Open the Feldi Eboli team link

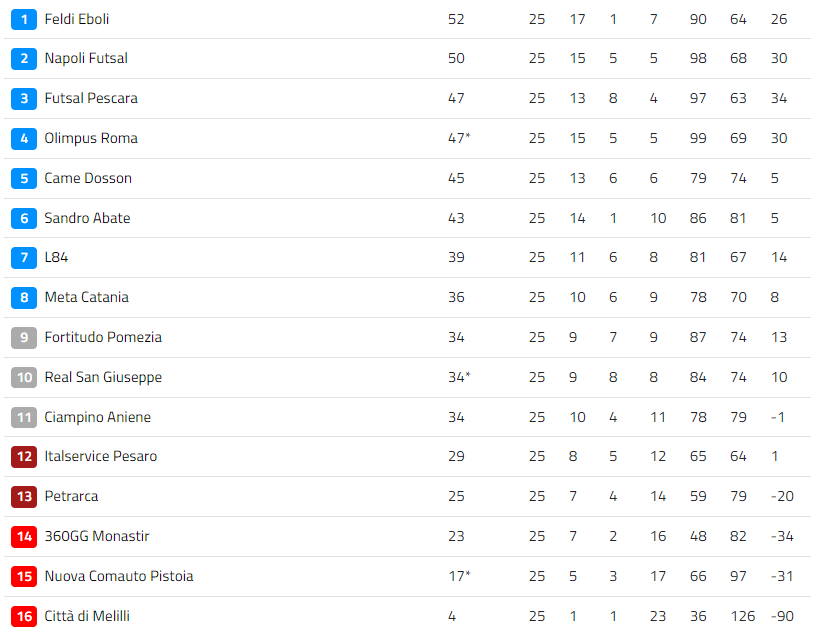pyautogui.click(x=77, y=19)
